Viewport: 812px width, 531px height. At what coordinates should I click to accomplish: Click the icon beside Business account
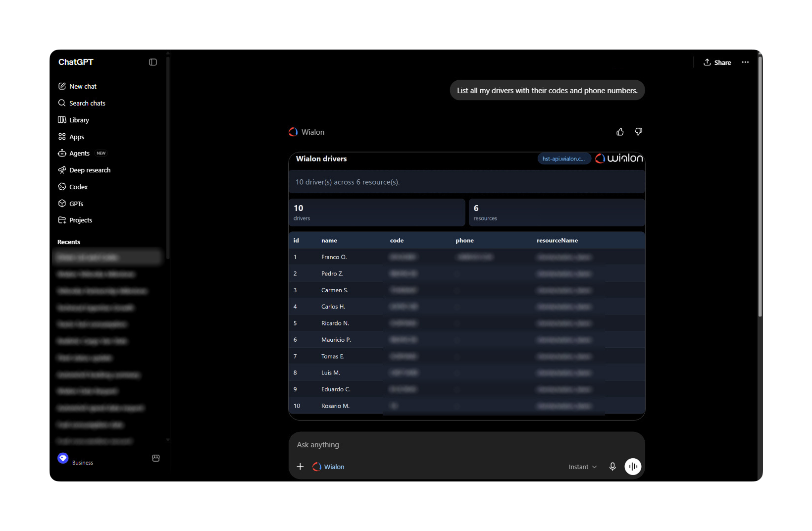(x=156, y=458)
